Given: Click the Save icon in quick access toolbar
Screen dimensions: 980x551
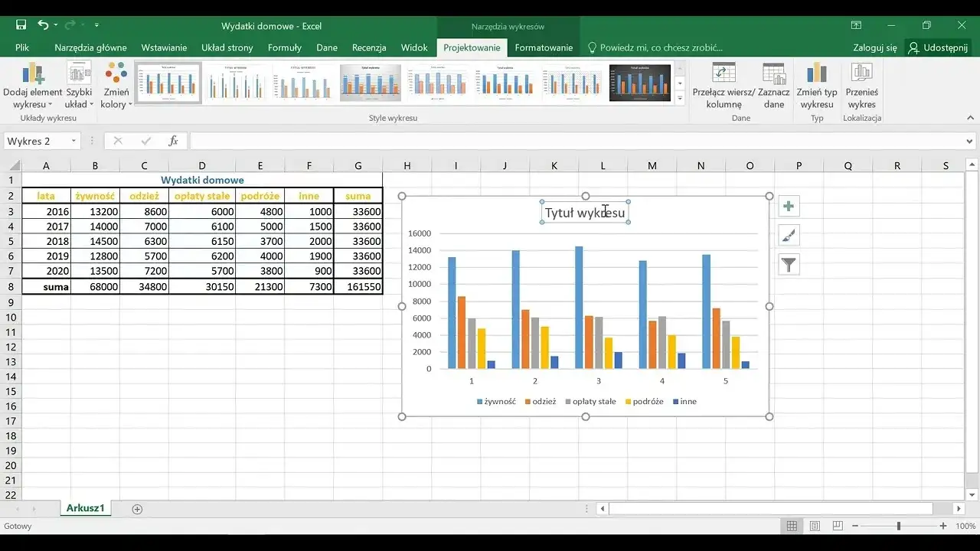Looking at the screenshot, I should pyautogui.click(x=21, y=25).
